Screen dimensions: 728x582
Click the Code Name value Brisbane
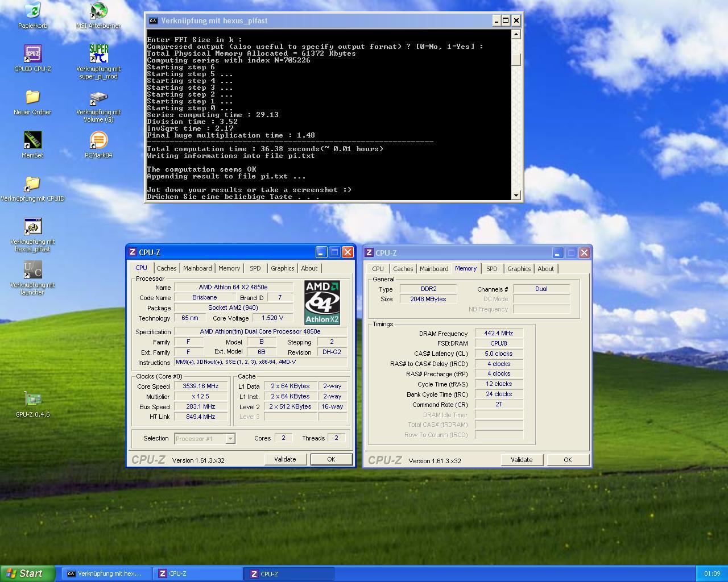point(205,298)
